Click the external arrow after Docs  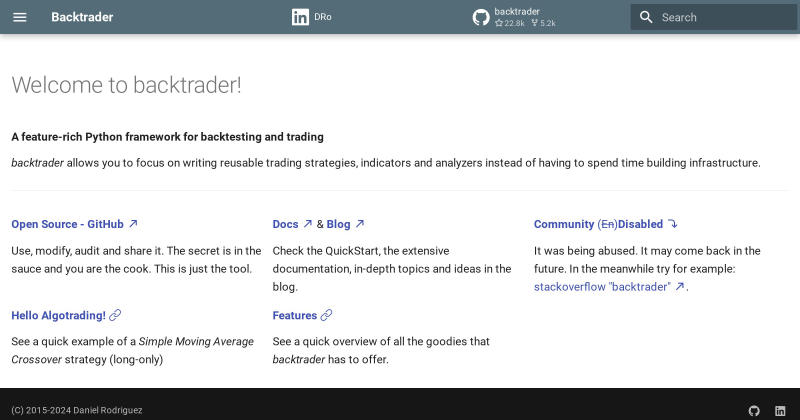(308, 224)
